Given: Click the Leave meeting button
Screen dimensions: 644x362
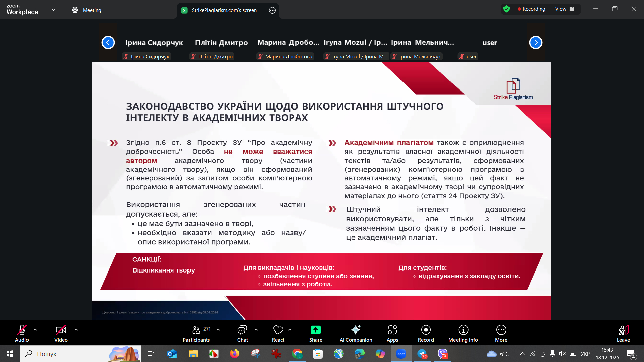Looking at the screenshot, I should pyautogui.click(x=623, y=330).
